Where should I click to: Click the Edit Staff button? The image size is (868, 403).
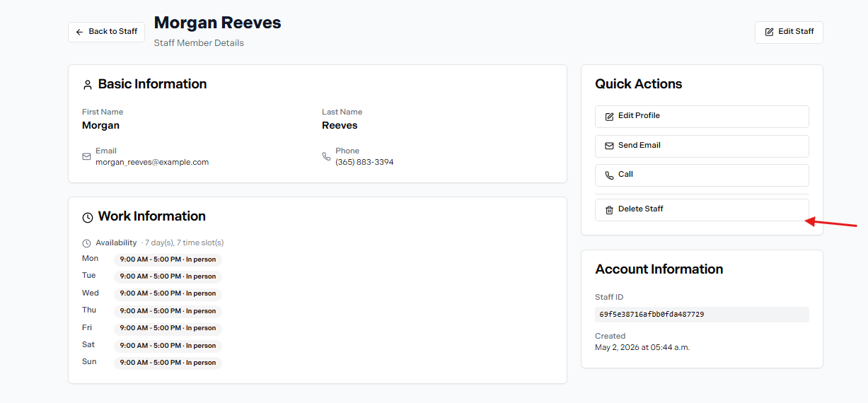click(789, 32)
